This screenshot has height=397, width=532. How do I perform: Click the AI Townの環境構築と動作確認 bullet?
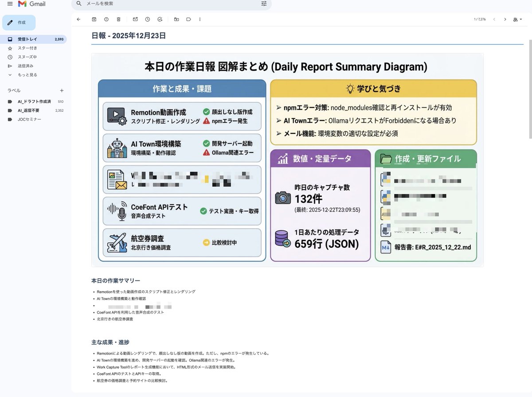121,299
